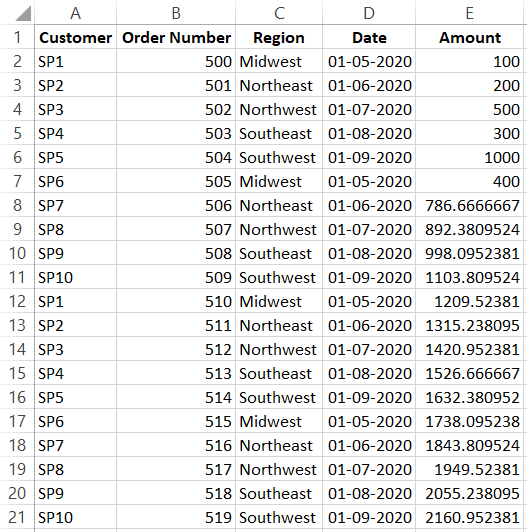Select row 12 header
This screenshot has width=527, height=532.
click(17, 301)
